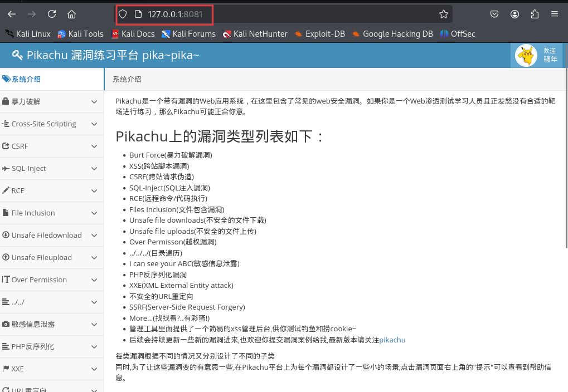Open the Kali Linux bookmark
The height and width of the screenshot is (392, 568).
pyautogui.click(x=28, y=34)
